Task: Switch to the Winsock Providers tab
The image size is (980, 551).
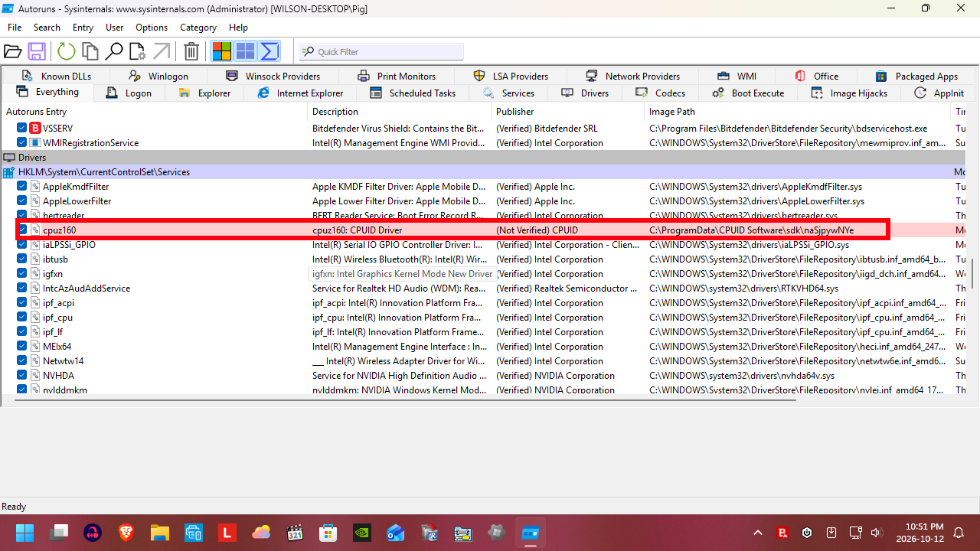Action: 273,77
